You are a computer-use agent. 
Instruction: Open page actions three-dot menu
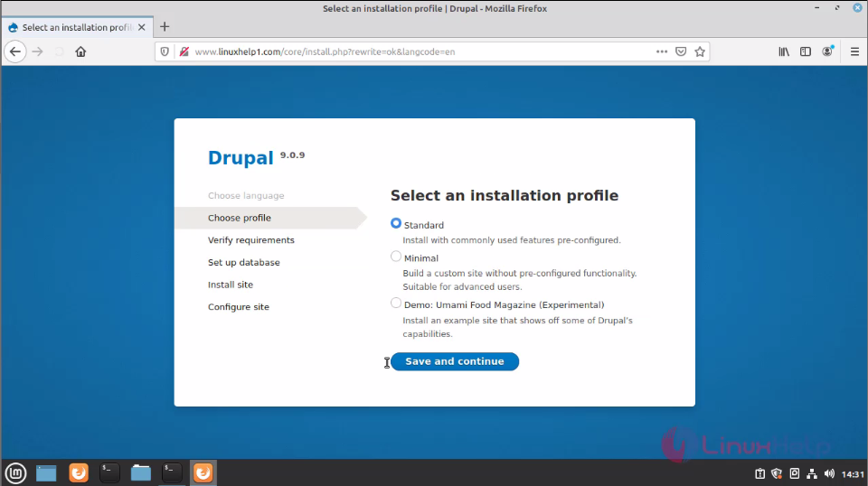coord(662,51)
